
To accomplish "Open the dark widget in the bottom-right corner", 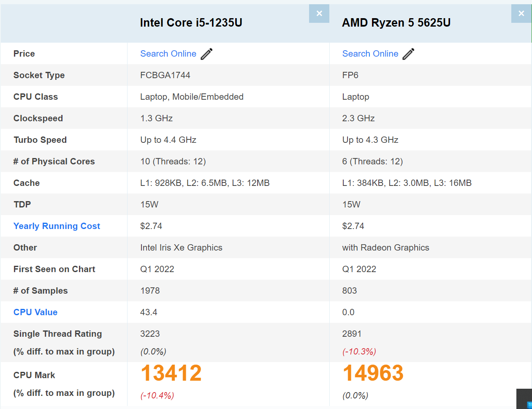I will [x=524, y=399].
